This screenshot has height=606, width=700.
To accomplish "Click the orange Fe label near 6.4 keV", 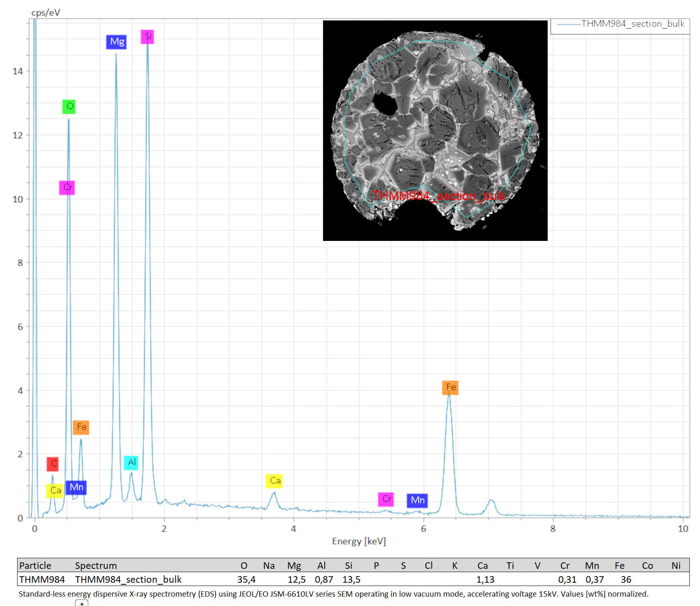I will [x=450, y=388].
